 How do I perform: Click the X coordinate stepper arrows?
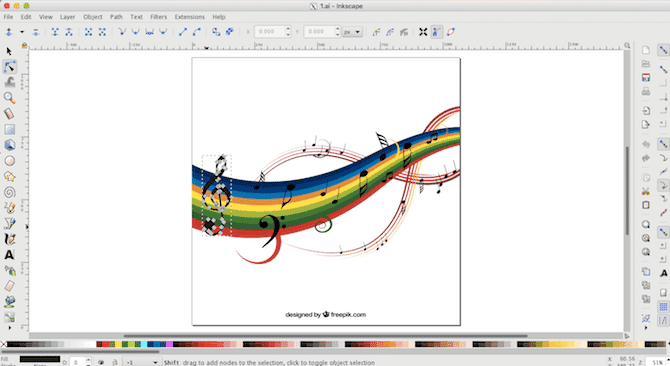coord(288,32)
